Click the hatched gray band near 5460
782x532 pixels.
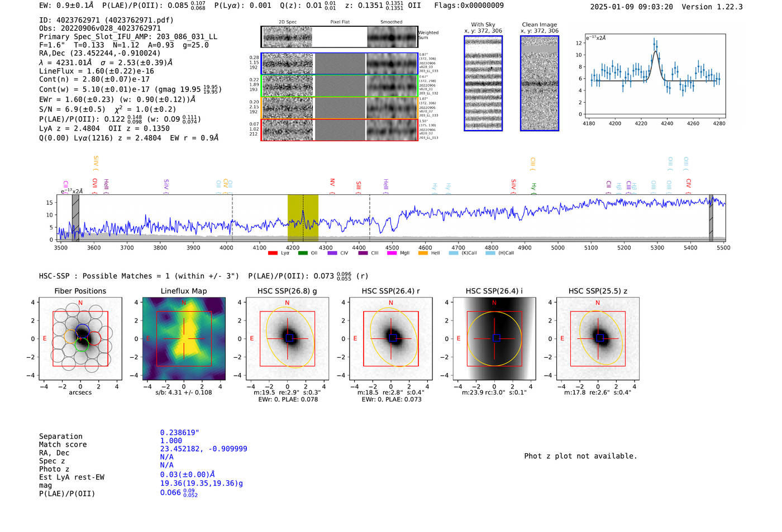(x=711, y=218)
